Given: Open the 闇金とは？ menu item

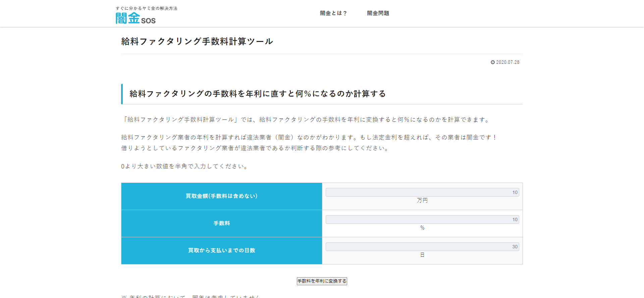Looking at the screenshot, I should (333, 13).
